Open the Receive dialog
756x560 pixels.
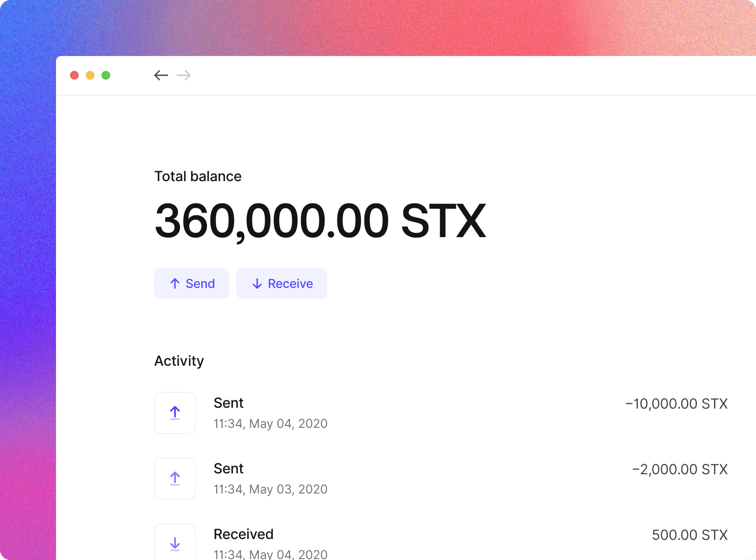tap(282, 283)
